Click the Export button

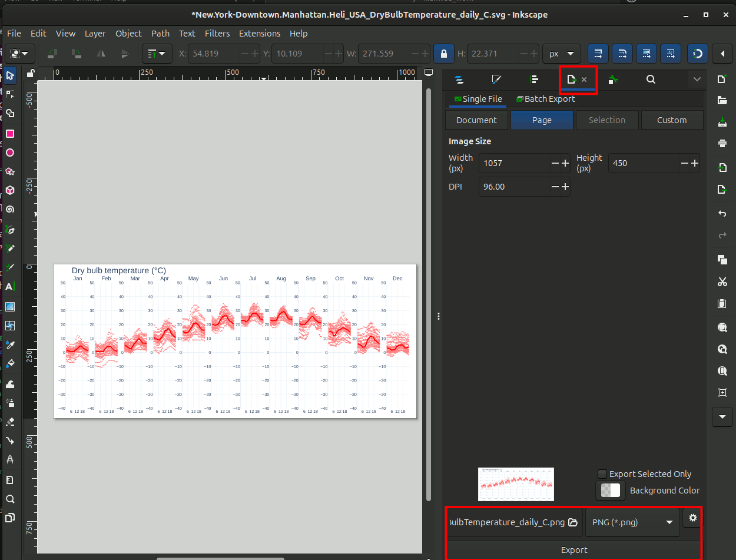[x=574, y=550]
